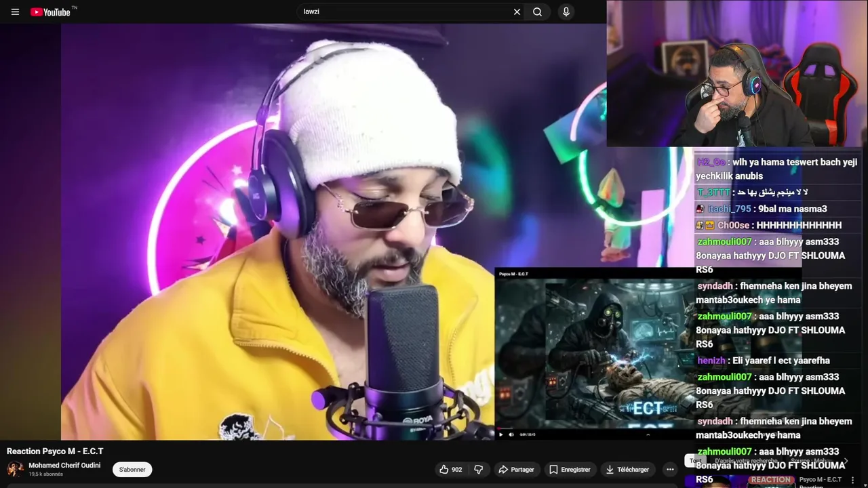Select the 'D'après votre recherche' chip
The width and height of the screenshot is (868, 488).
tap(746, 461)
